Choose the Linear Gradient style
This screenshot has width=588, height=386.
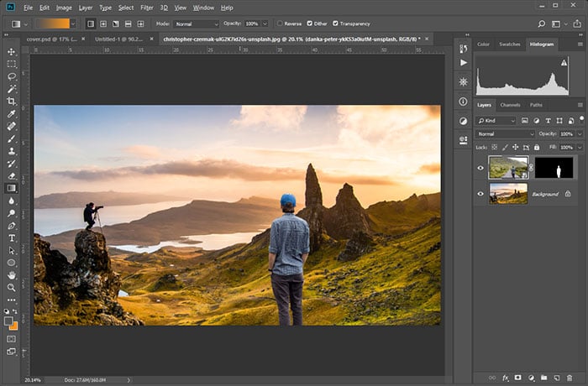pos(91,24)
